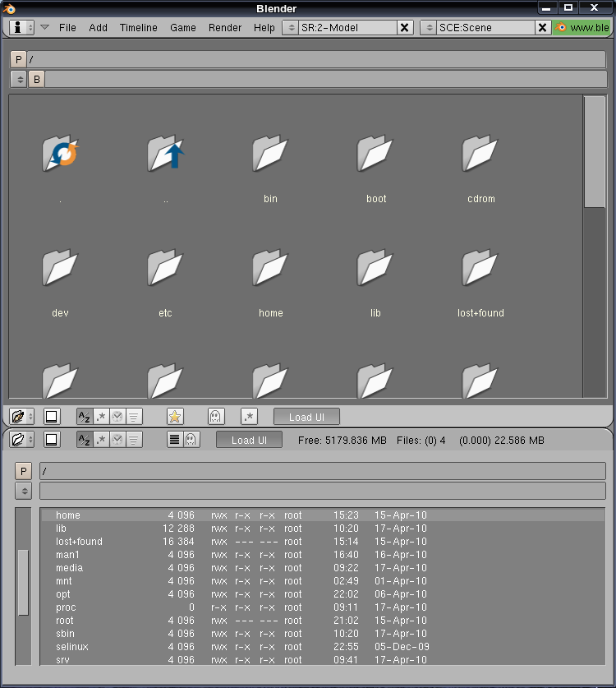Open the dev folder thumbnail
The height and width of the screenshot is (688, 616).
click(60, 267)
